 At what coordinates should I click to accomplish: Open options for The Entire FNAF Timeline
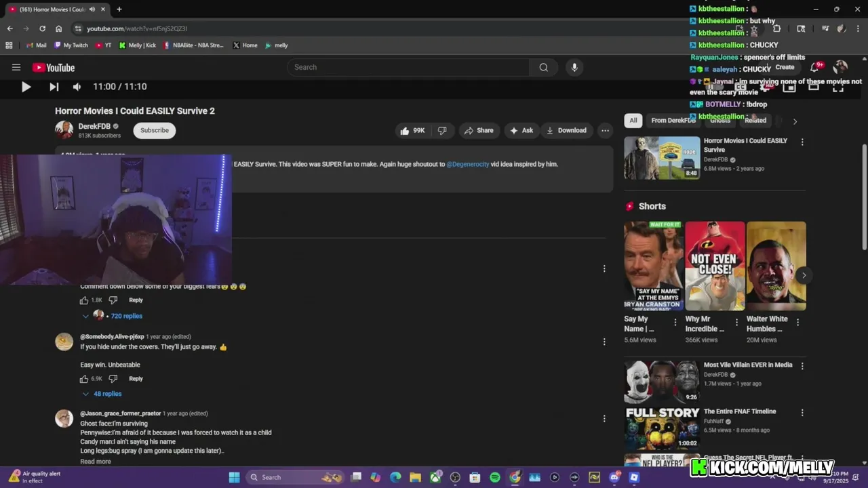[x=802, y=413]
